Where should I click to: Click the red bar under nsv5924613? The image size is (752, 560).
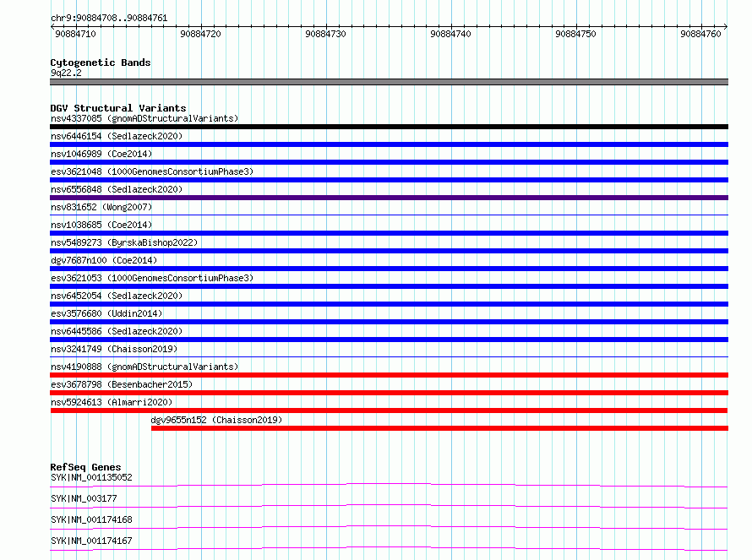pos(389,410)
